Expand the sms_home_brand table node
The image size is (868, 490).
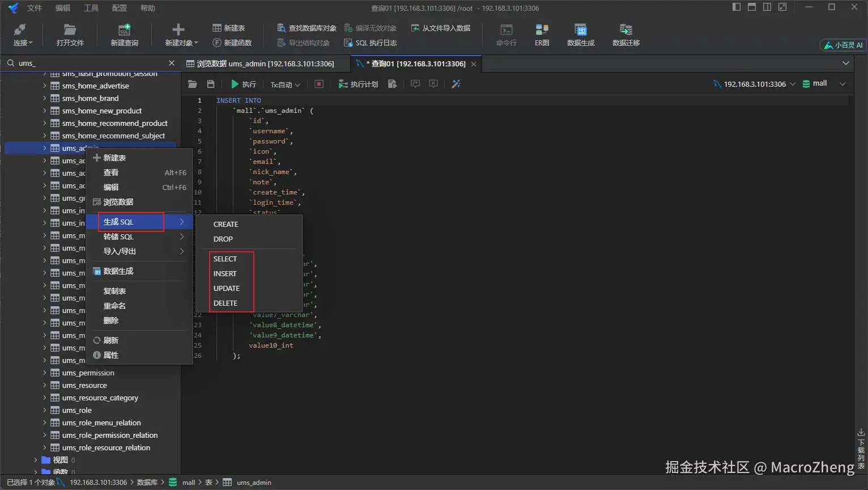45,98
